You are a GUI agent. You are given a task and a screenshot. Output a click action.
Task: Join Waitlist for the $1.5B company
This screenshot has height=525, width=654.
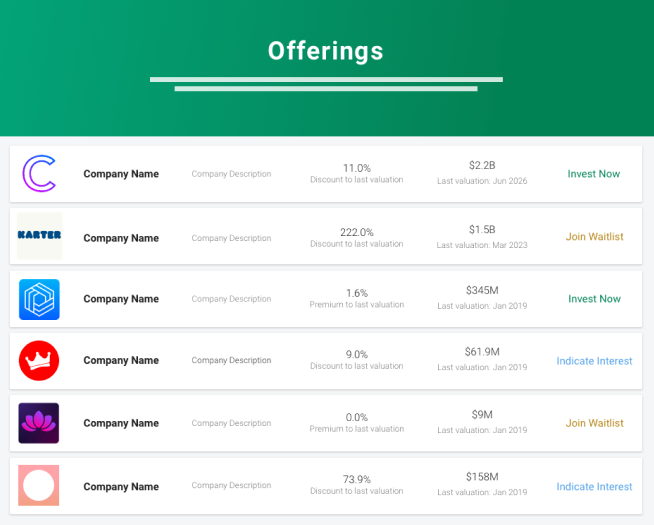click(594, 237)
